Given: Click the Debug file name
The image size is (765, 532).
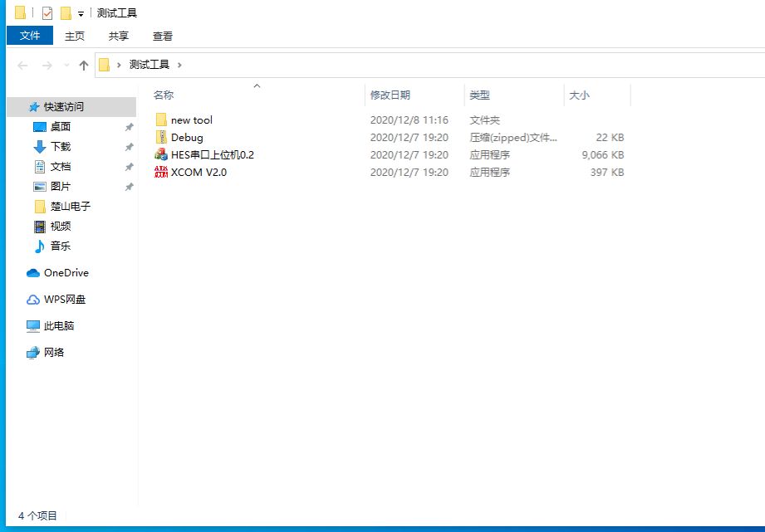Looking at the screenshot, I should coord(187,138).
